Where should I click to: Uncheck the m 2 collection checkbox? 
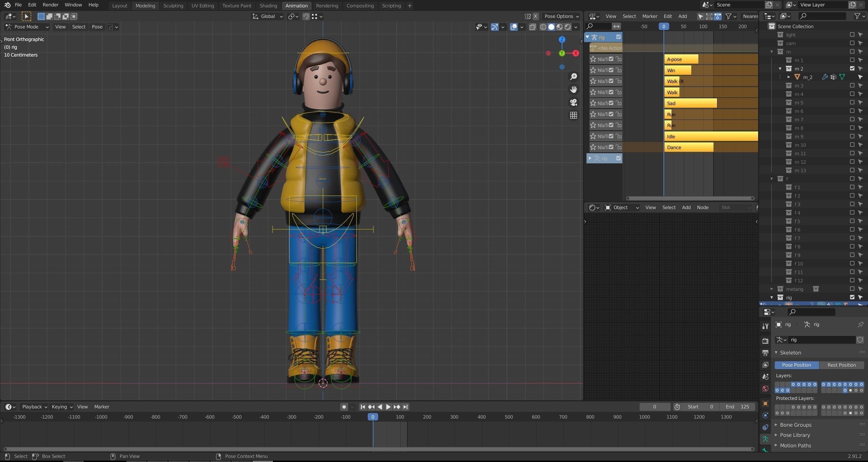(x=852, y=68)
